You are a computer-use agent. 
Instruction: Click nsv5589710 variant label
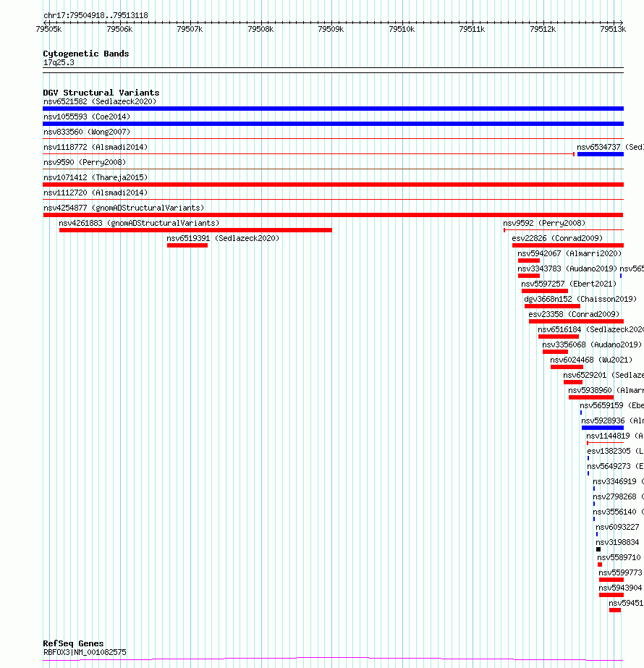(x=619, y=558)
